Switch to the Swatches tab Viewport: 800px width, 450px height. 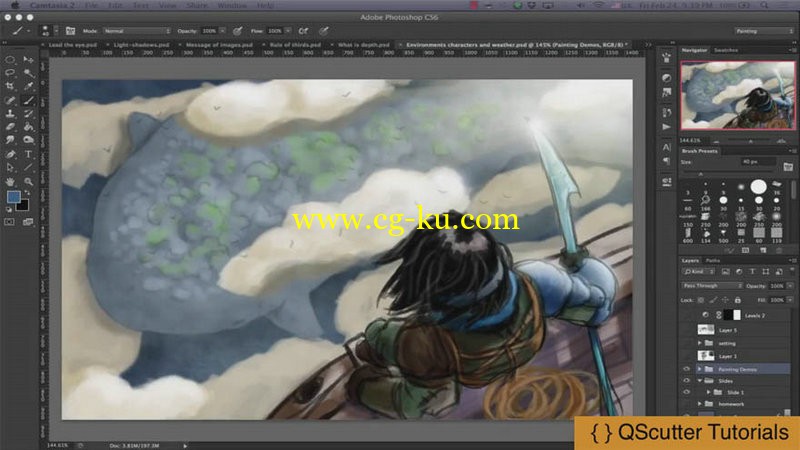click(726, 50)
